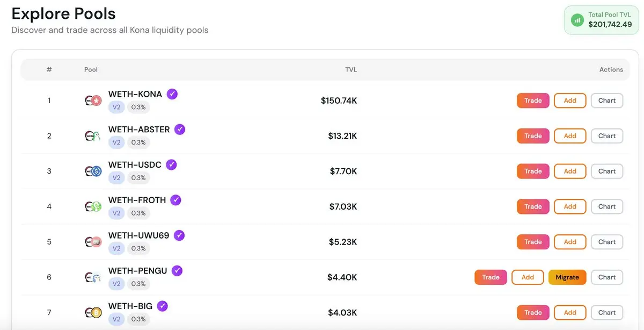Migrate the WETH-PENGU pool
The image size is (644, 330).
(567, 277)
